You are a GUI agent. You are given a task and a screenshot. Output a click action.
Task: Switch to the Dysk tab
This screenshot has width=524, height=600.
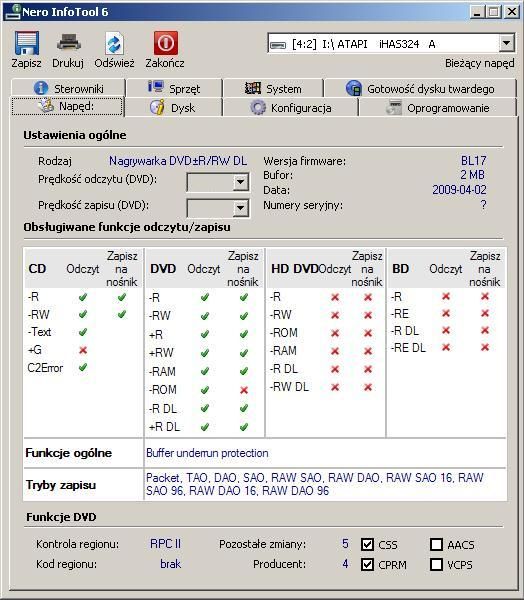[x=173, y=108]
